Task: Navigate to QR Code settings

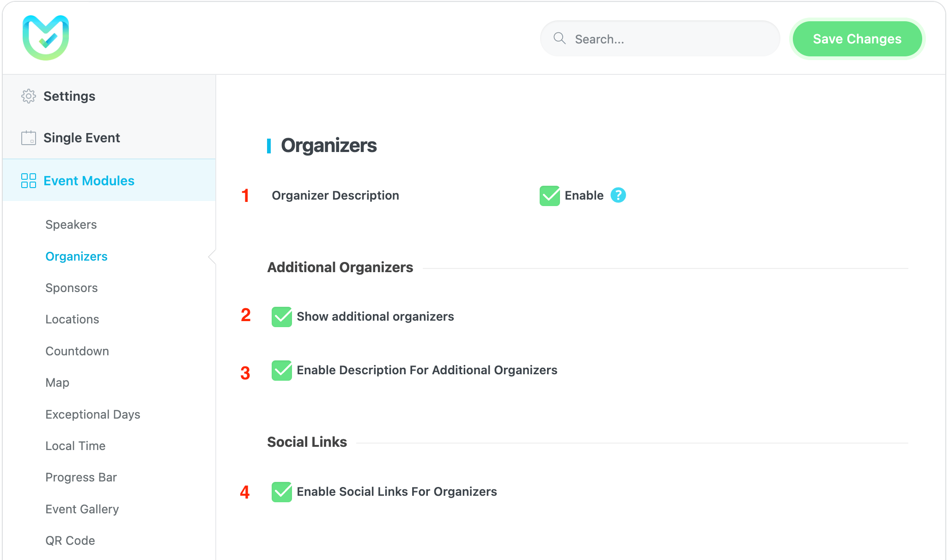Action: 70,541
